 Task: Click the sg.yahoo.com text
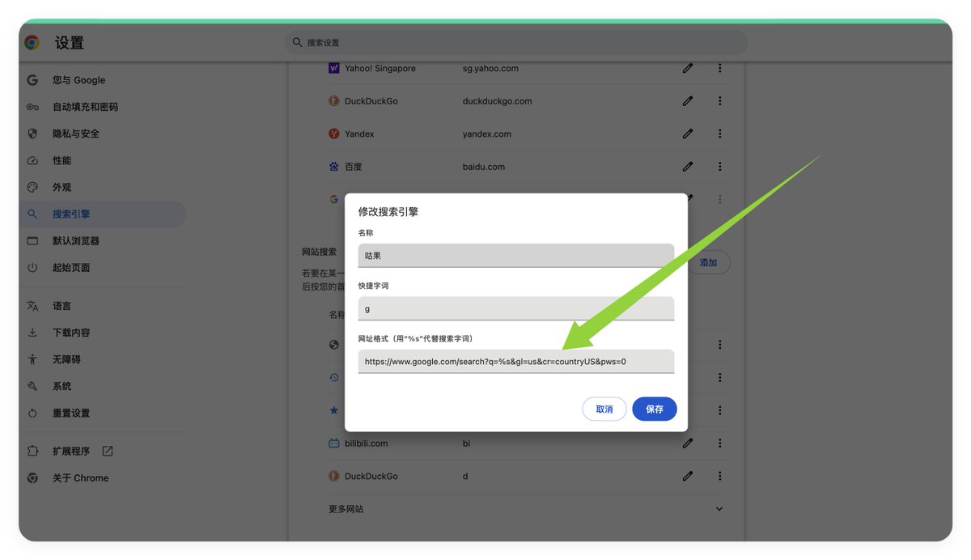pos(490,69)
